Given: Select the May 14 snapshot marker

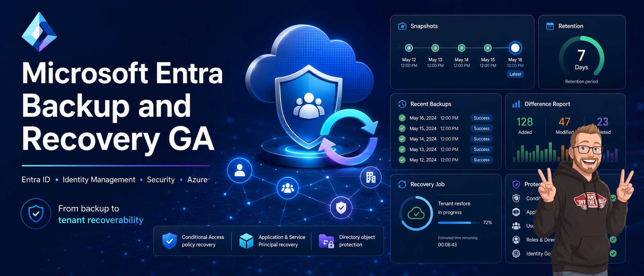Looking at the screenshot, I should click(x=462, y=48).
